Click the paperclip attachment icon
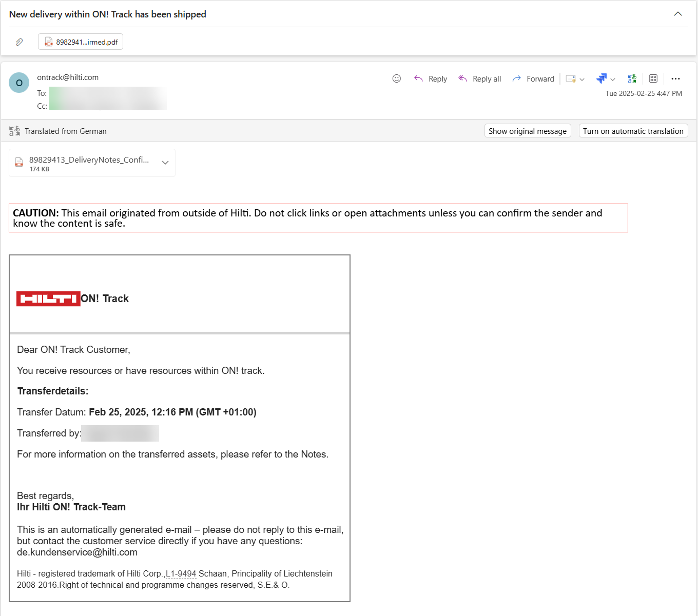698x616 pixels. (x=19, y=42)
